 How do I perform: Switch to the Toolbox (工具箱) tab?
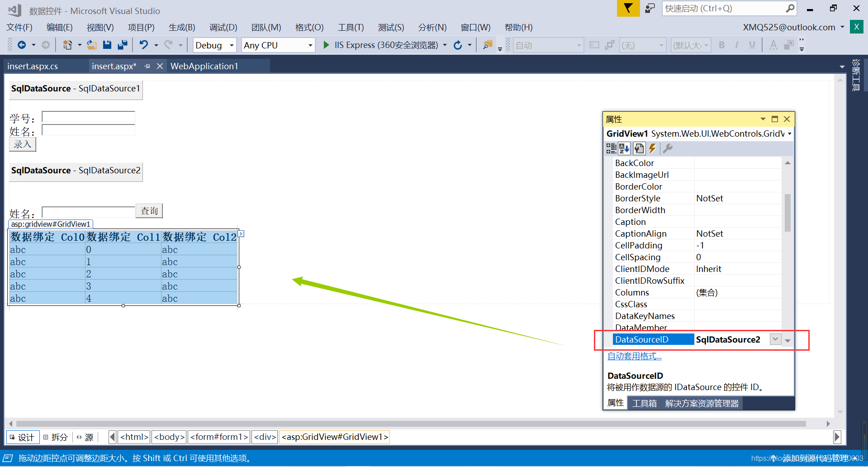point(644,403)
